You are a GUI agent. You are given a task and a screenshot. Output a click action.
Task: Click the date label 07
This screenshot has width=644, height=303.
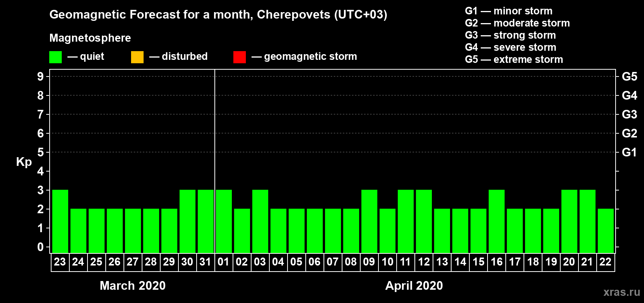(333, 262)
